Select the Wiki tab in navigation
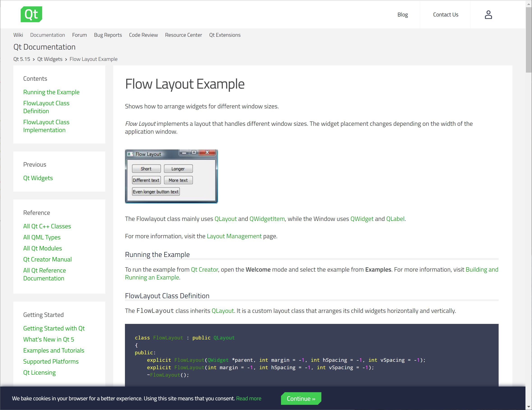The width and height of the screenshot is (532, 410). pyautogui.click(x=18, y=34)
